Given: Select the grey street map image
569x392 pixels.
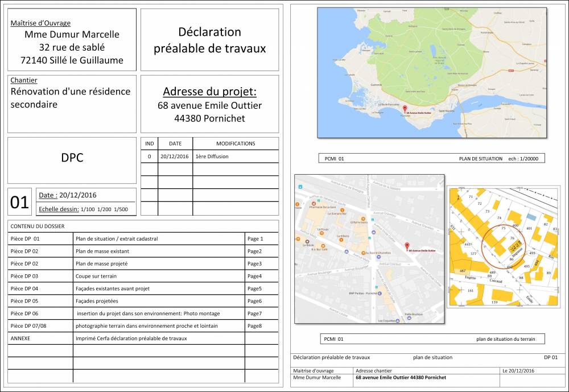Looking at the screenshot, I should 369,249.
